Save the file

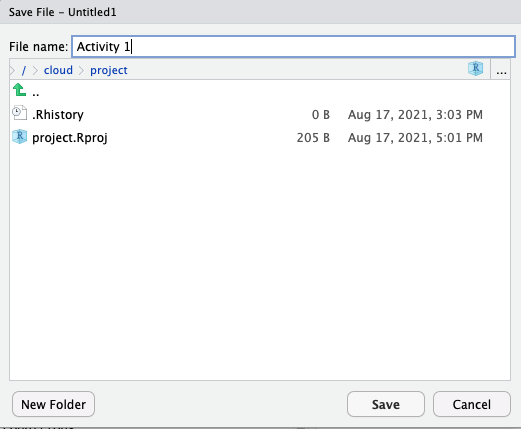point(386,404)
